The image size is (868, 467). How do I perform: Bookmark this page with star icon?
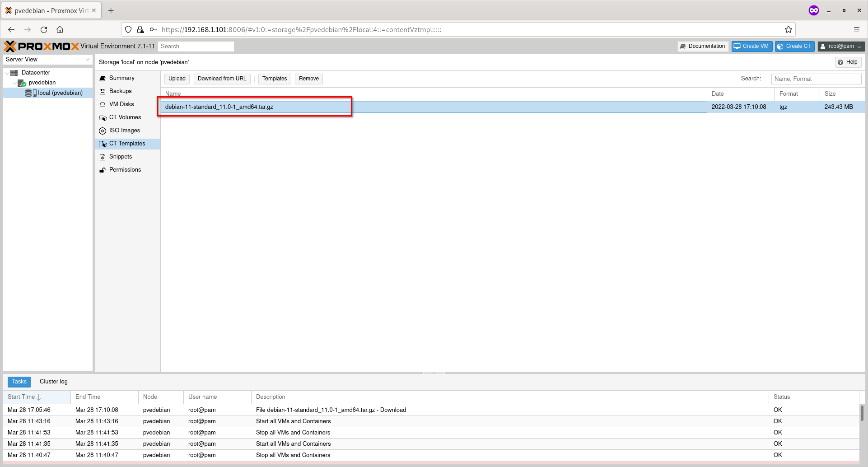click(x=789, y=30)
